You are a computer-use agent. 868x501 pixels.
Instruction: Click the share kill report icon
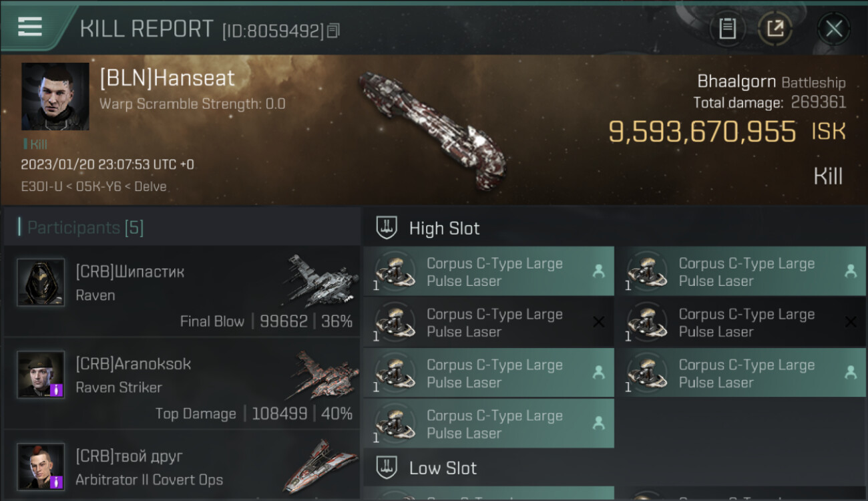(x=775, y=28)
